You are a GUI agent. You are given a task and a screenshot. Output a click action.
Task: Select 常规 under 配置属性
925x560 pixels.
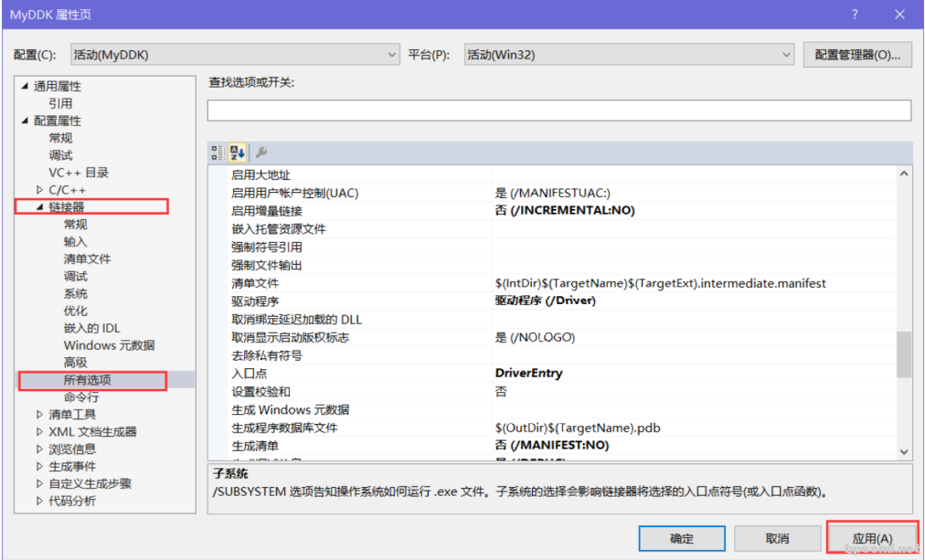60,138
